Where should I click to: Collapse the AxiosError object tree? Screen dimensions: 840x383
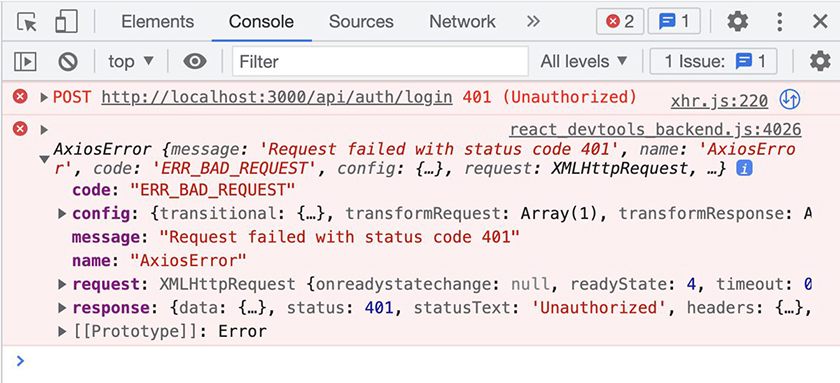(x=45, y=159)
